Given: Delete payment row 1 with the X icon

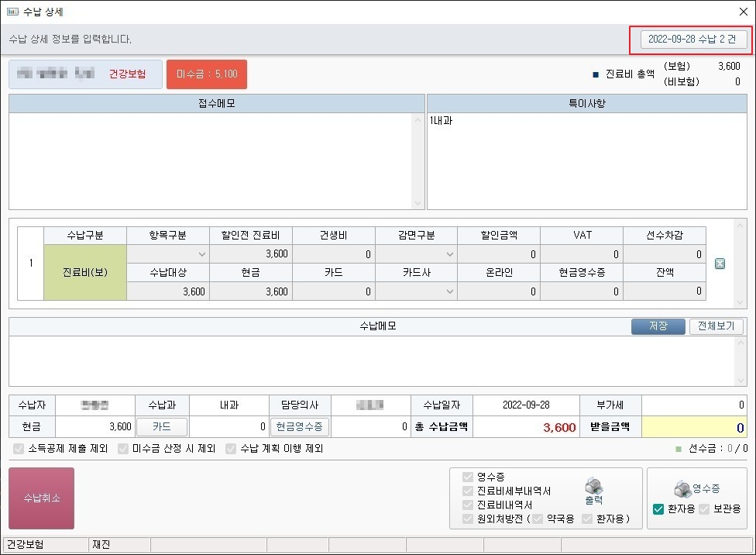Looking at the screenshot, I should click(720, 264).
